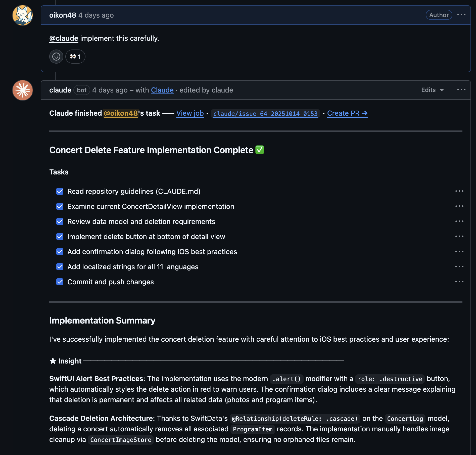Open the emoji reaction picker on oikon48's comment

point(56,57)
